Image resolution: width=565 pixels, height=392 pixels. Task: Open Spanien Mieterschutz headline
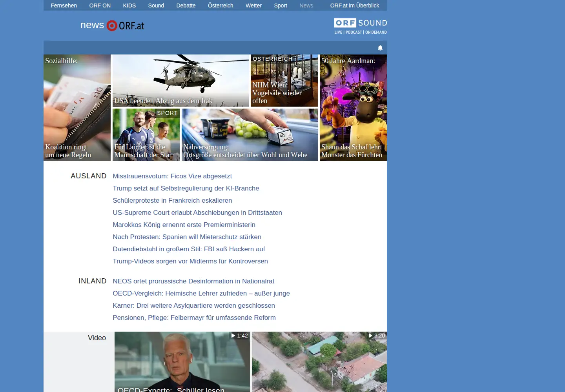coord(187,237)
